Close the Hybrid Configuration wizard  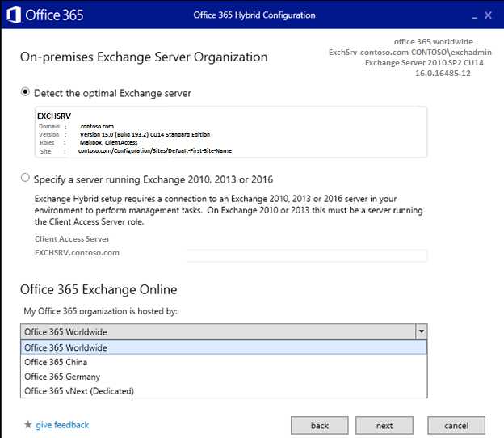pos(488,15)
